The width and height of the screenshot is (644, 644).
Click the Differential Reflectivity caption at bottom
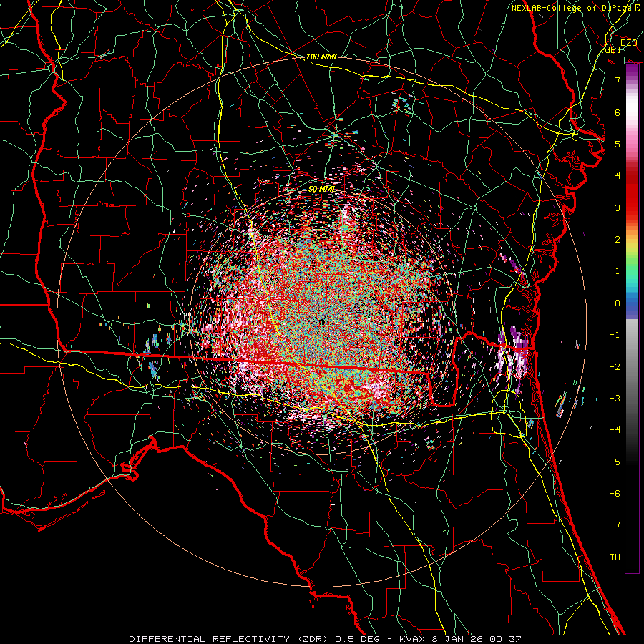(x=325, y=639)
